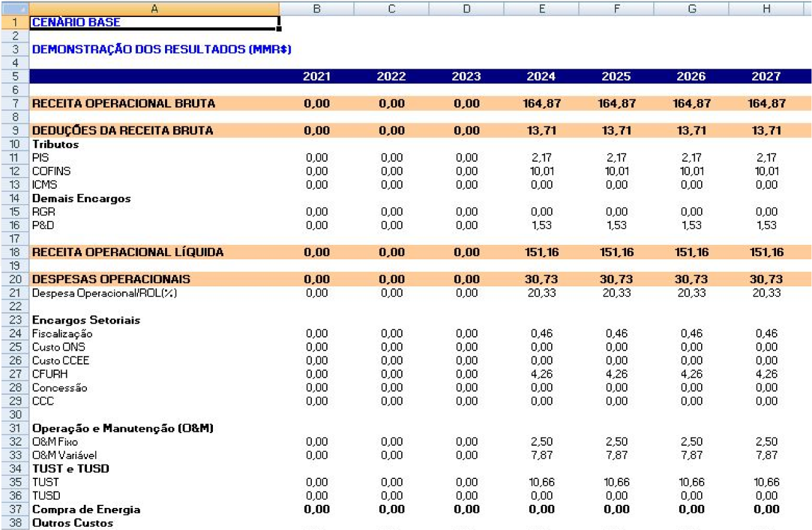This screenshot has width=812, height=530.
Task: Click the CENÁRIO BASE cell
Action: point(154,23)
